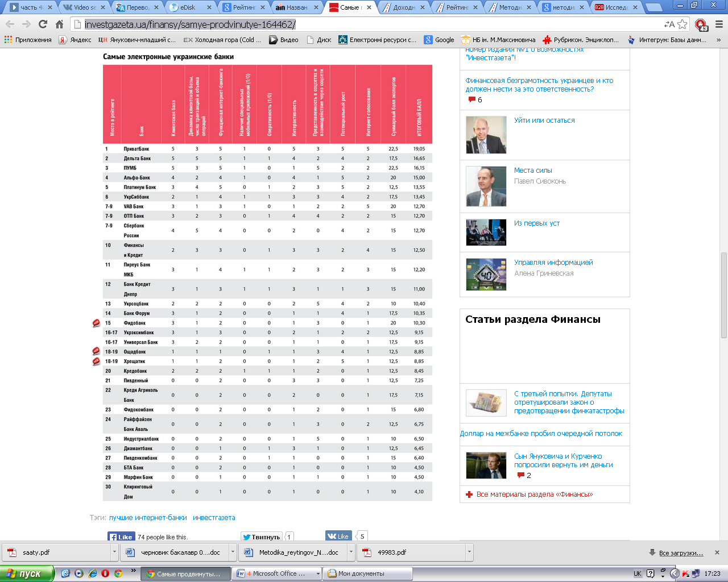Click the forward navigation arrow
Viewport: 728px width, 582px height.
click(26, 24)
